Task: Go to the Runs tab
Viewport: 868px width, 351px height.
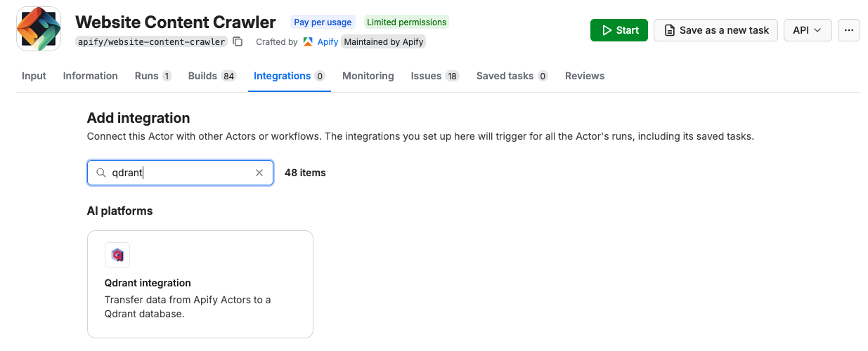Action: coord(153,76)
